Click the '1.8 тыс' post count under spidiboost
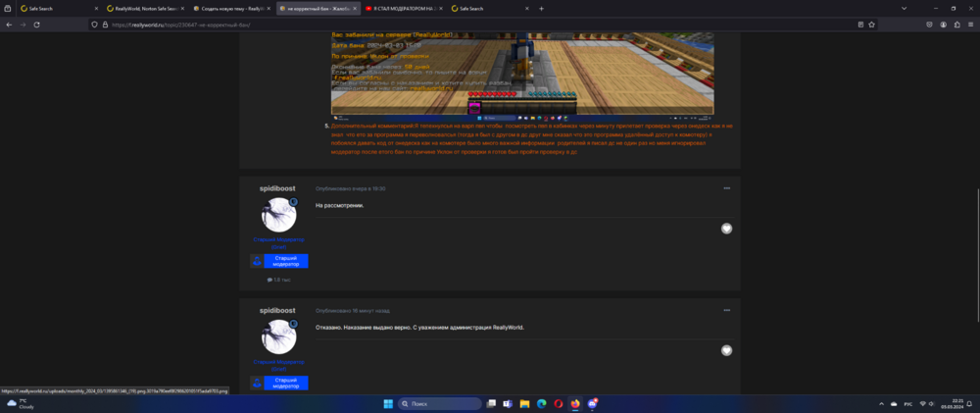 coord(278,280)
